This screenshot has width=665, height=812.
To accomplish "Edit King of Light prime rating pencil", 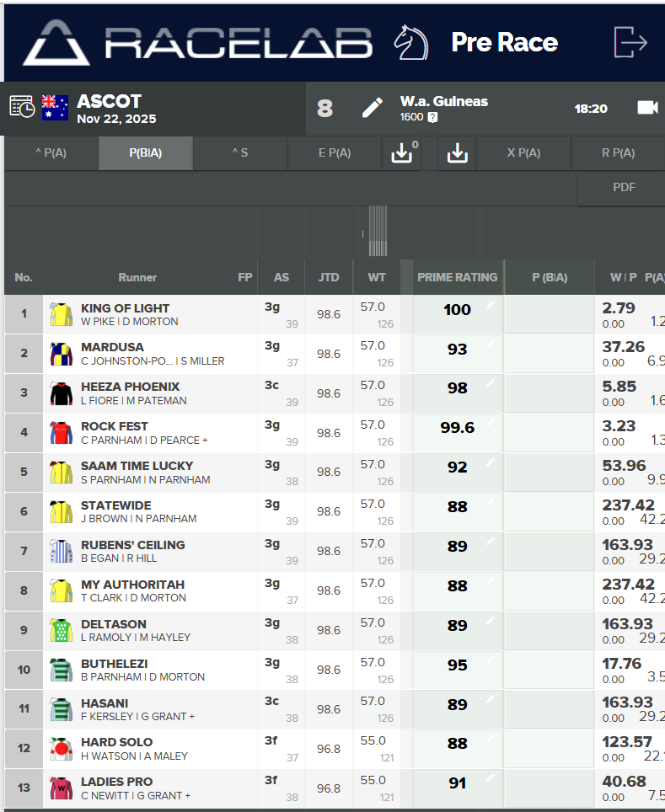I will [491, 305].
